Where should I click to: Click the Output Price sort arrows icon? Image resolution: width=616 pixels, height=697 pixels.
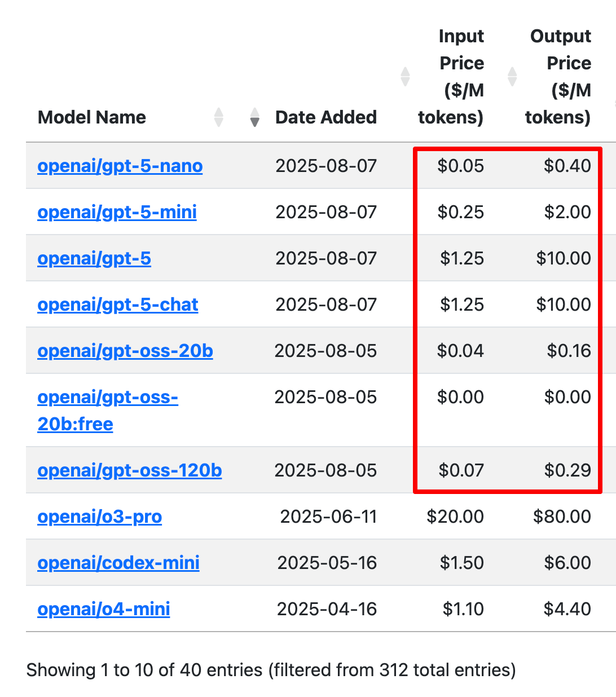coord(512,77)
